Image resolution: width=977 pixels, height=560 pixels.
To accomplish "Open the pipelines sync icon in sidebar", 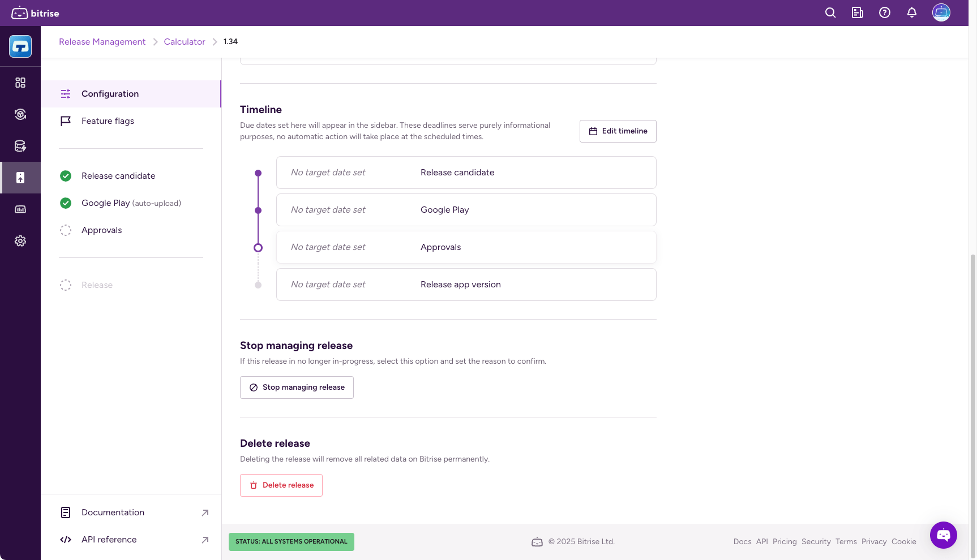I will point(20,114).
